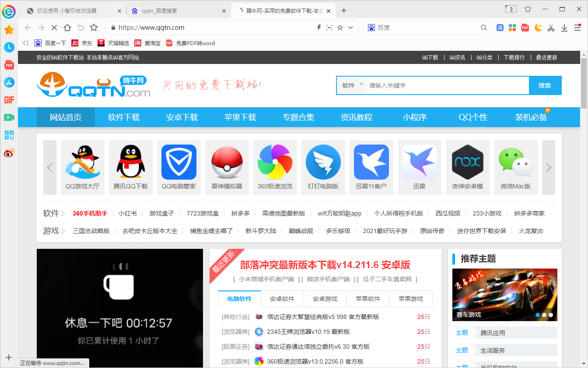Open the 安卓下载 navigation menu
The height and width of the screenshot is (368, 588).
tap(182, 117)
